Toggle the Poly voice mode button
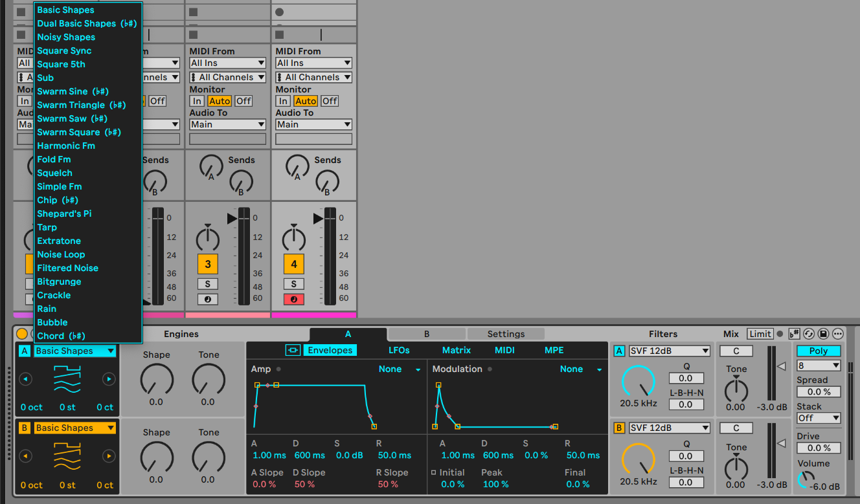Image resolution: width=860 pixels, height=504 pixels. (818, 351)
